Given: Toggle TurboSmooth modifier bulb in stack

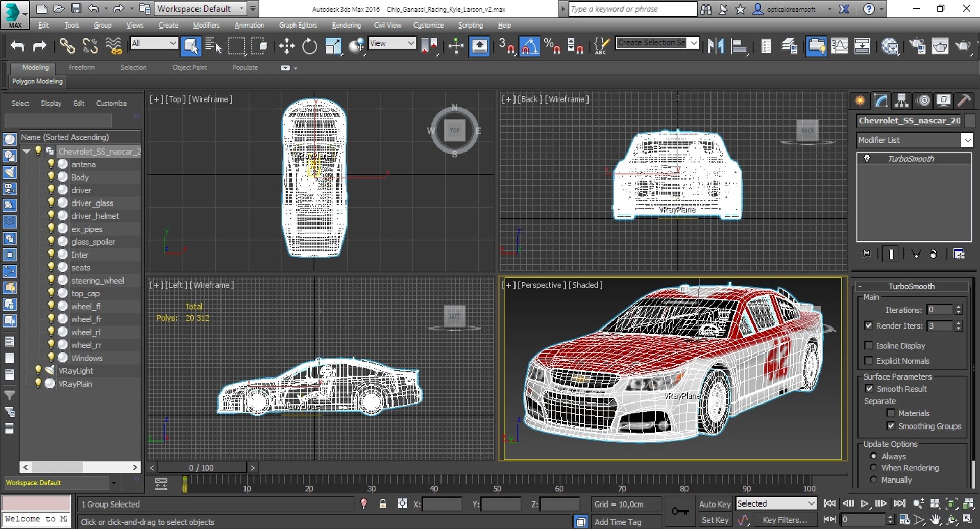Looking at the screenshot, I should coord(867,159).
